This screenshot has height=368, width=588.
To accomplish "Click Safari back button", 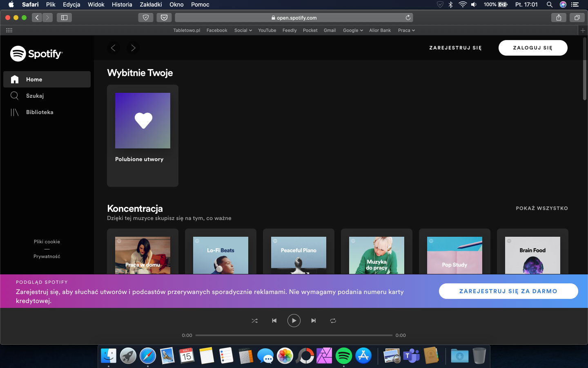I will [37, 18].
